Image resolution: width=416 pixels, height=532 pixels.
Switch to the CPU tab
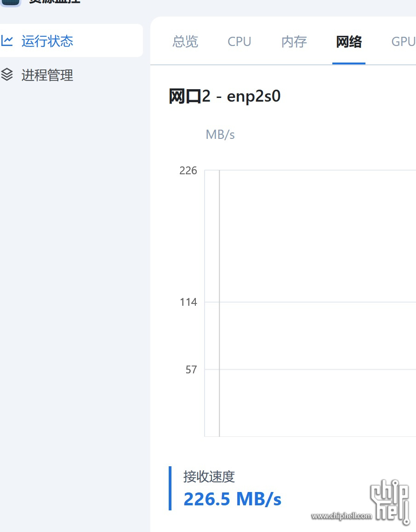[239, 41]
